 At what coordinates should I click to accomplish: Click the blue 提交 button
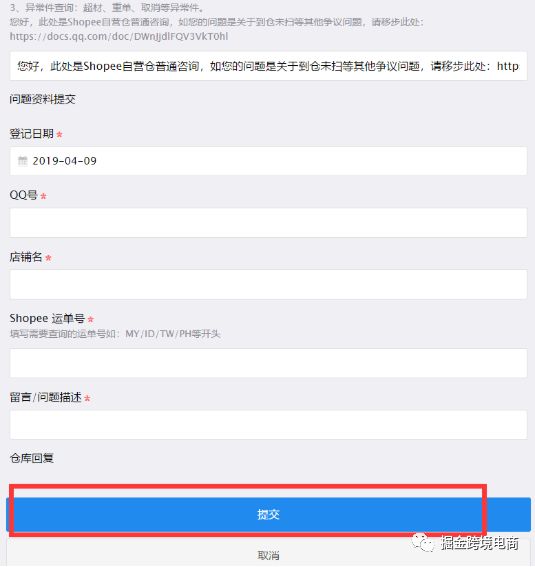(268, 514)
